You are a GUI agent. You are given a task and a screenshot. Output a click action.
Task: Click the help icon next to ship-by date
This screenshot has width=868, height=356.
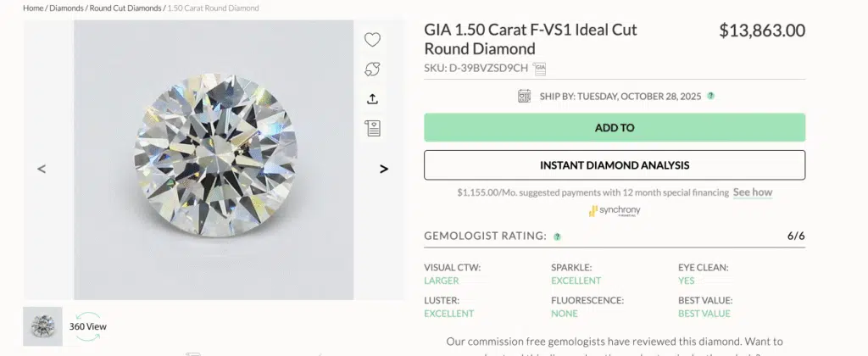(x=710, y=96)
